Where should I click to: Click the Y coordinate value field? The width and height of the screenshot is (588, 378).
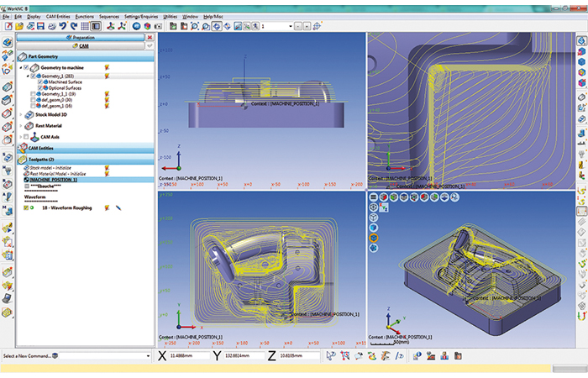coord(244,355)
